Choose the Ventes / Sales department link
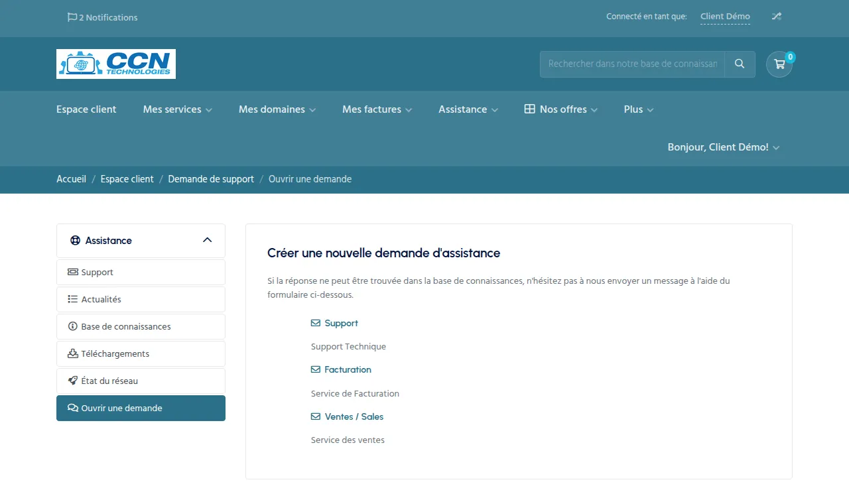849x504 pixels. [347, 417]
